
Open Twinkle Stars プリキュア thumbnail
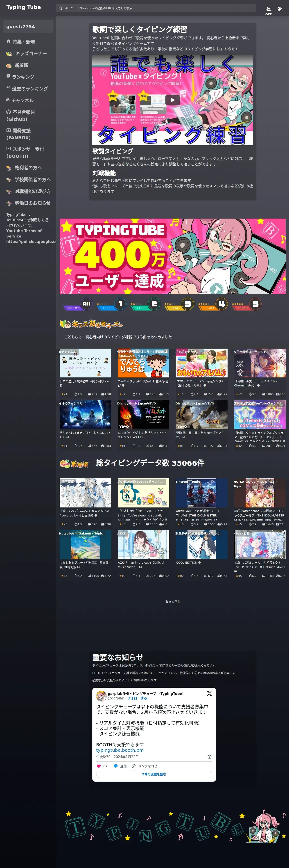click(260, 414)
